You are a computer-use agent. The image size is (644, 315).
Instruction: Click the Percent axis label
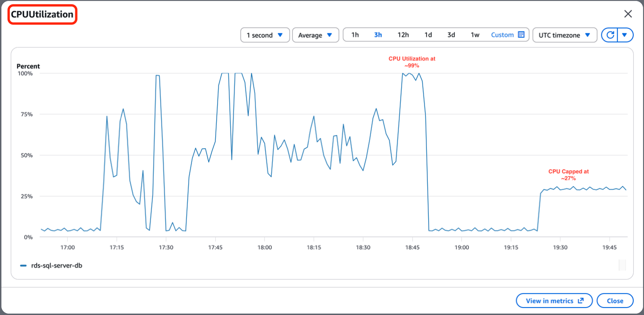tap(28, 66)
